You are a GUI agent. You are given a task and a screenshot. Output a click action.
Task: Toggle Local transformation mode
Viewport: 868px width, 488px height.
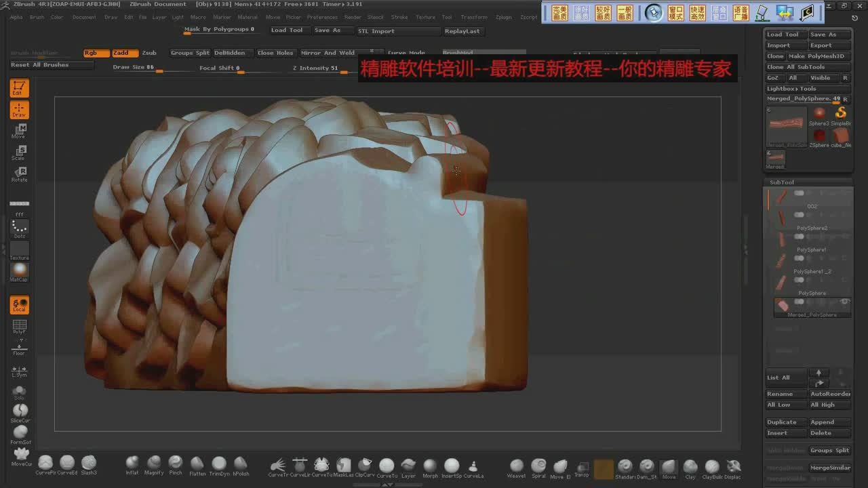[19, 305]
